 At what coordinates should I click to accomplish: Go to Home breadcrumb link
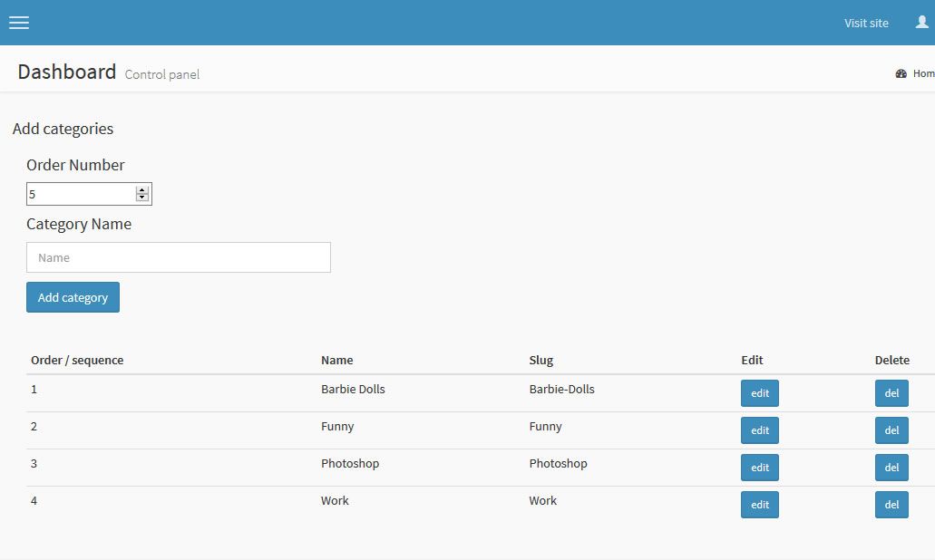[x=923, y=73]
